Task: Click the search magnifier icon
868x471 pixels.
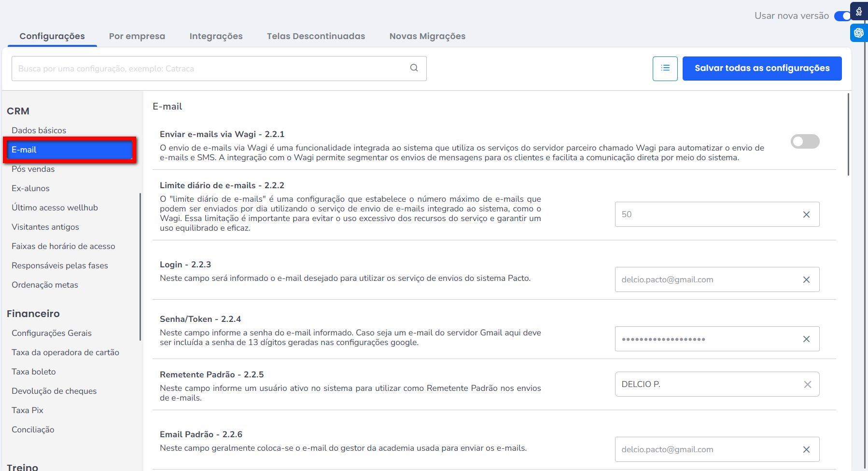Action: (414, 68)
